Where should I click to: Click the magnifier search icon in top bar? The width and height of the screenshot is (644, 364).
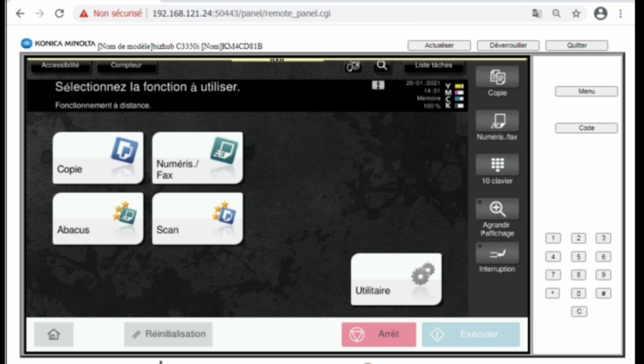381,65
